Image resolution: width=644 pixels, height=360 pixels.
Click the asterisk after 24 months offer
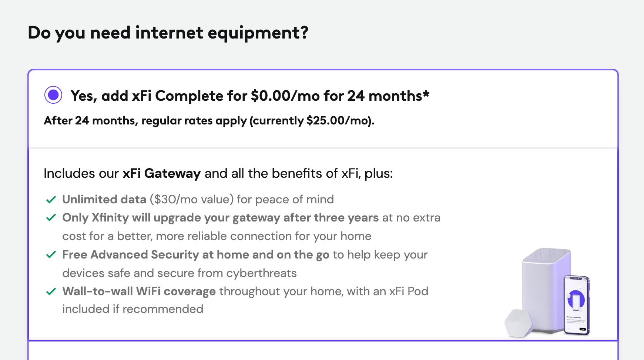click(x=426, y=93)
